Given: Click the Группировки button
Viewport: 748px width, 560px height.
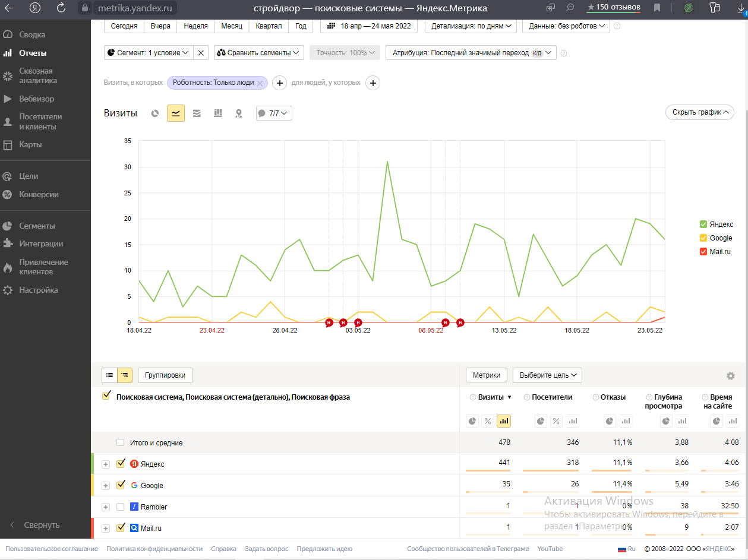Looking at the screenshot, I should (x=165, y=375).
